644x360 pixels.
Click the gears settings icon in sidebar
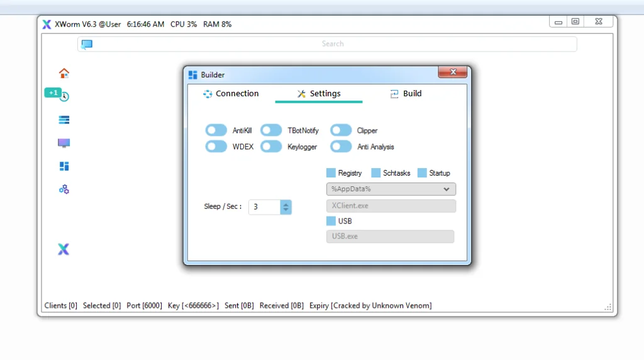coord(64,189)
